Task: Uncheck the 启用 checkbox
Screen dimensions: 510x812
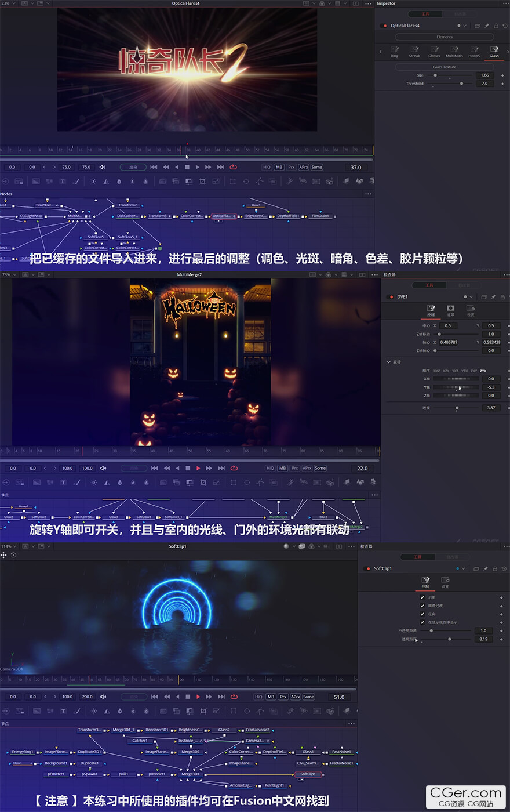Action: (422, 597)
